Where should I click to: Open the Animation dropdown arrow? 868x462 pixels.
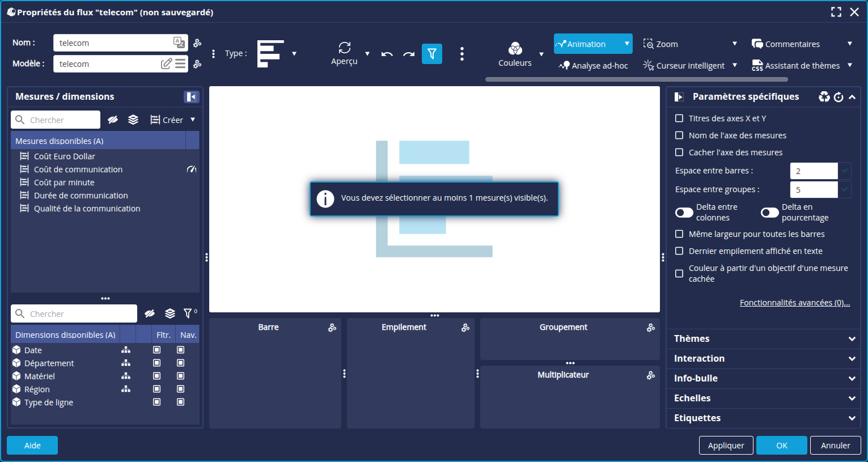[626, 44]
